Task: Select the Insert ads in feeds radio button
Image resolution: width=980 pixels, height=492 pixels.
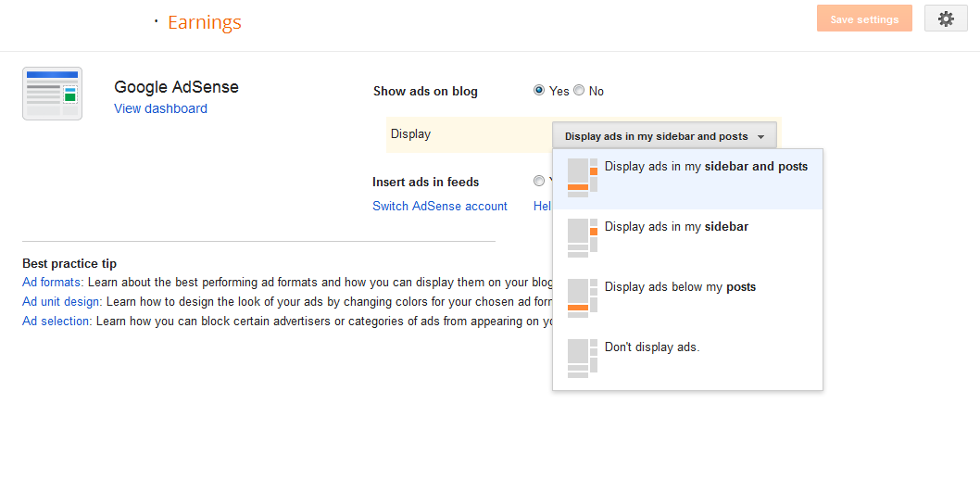Action: coord(539,182)
